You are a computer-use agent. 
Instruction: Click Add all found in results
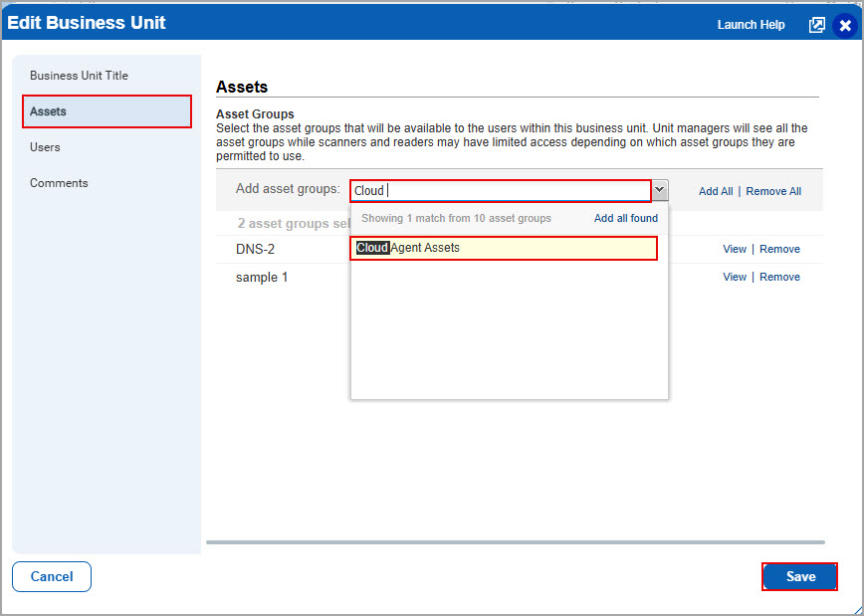point(625,218)
